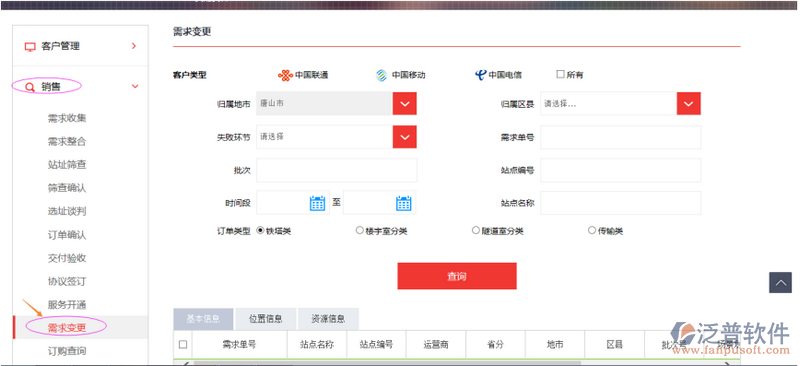Select the 中国联通 carrier logo
The height and width of the screenshot is (366, 800).
click(285, 75)
